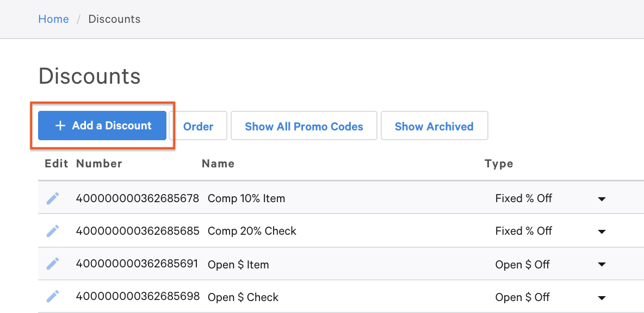Click the Edit column header
Screen dimensions: 644x313
coord(56,164)
